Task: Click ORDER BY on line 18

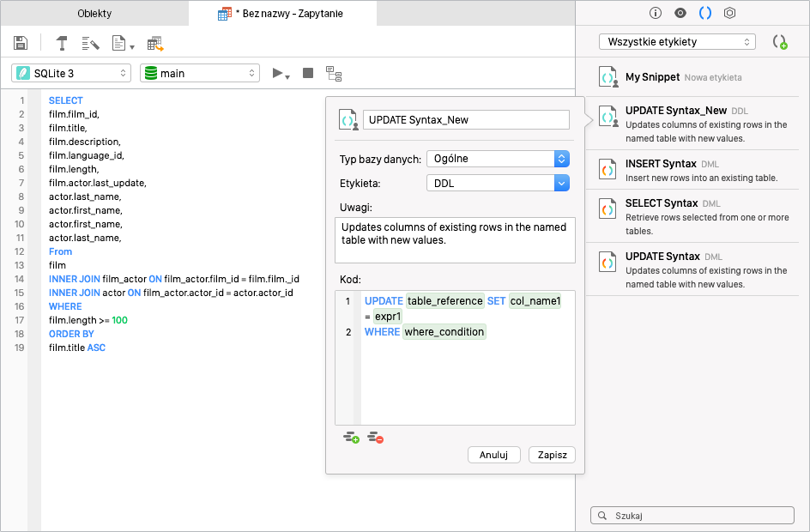Action: (71, 334)
